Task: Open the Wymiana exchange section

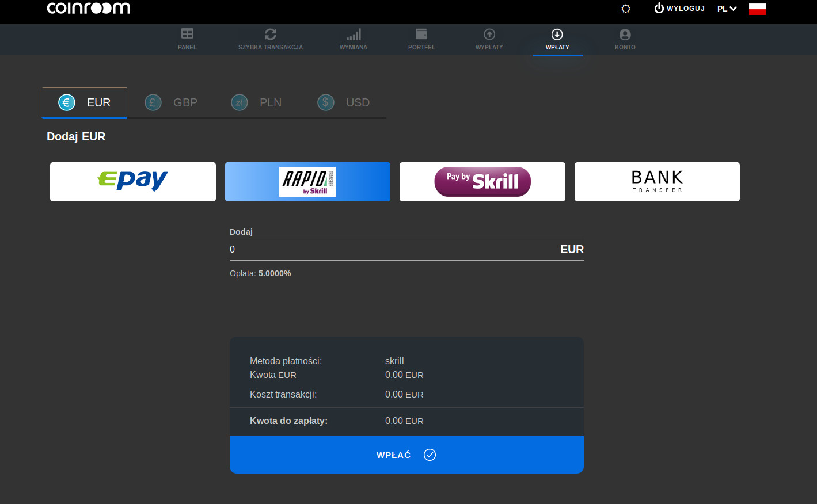Action: pyautogui.click(x=354, y=40)
